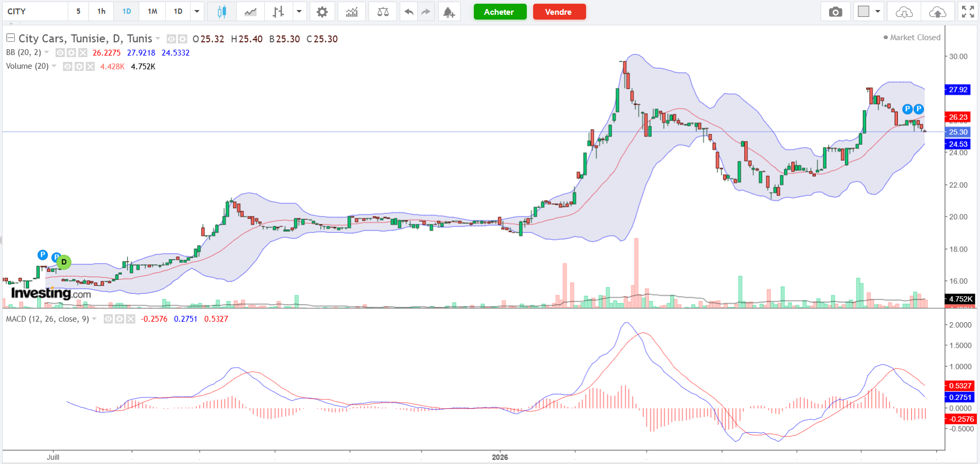Create an alert with the bell icon
Viewport: 980px width, 464px height.
449,12
